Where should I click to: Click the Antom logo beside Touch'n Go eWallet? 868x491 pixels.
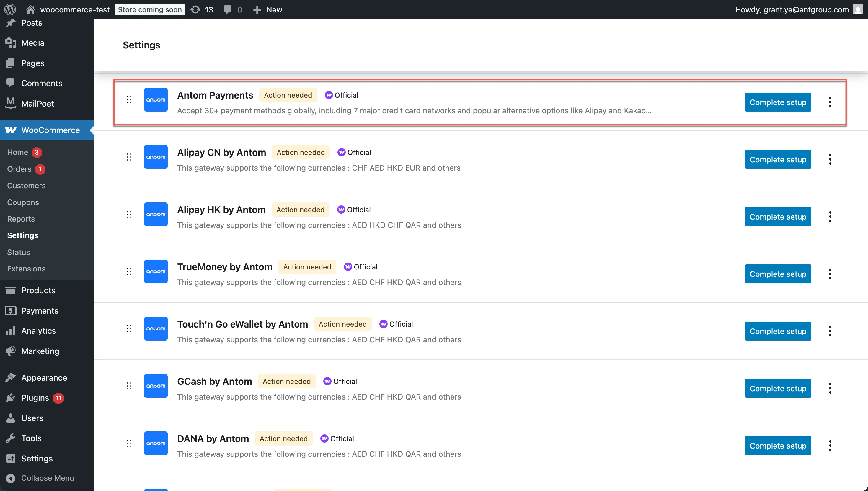point(156,329)
